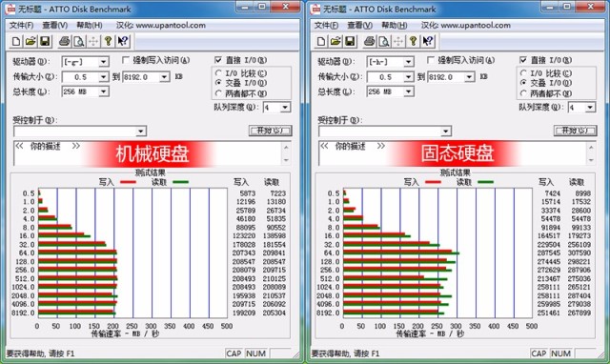610x364 pixels.
Task: Open transfer size 0.5 dropdown in left window
Action: (103, 77)
